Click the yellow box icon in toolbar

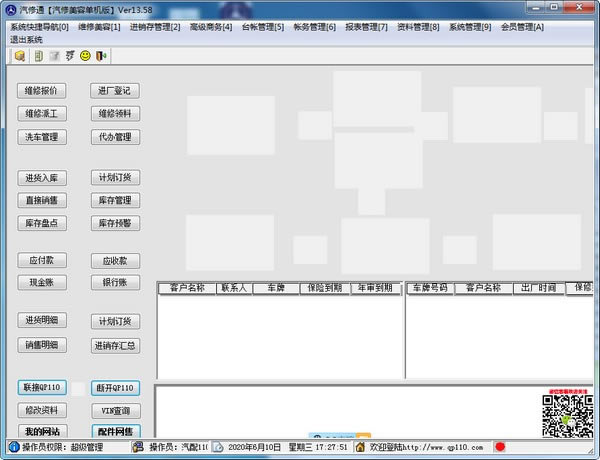[x=20, y=56]
